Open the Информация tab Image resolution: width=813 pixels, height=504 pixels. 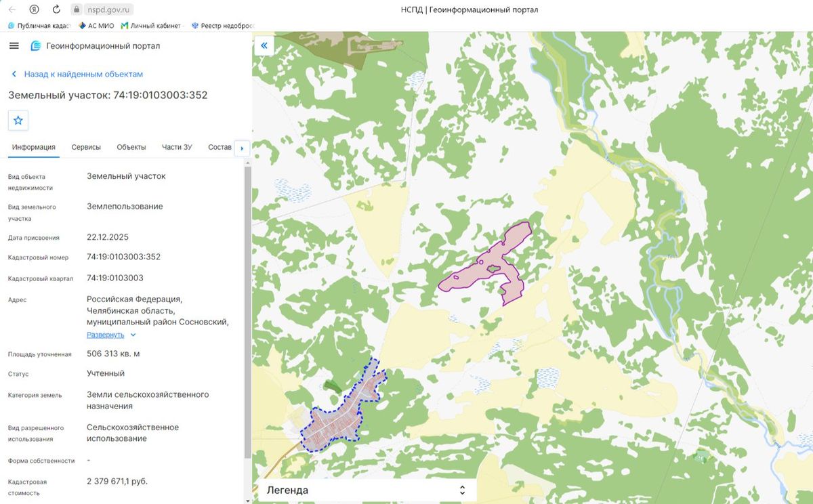33,147
